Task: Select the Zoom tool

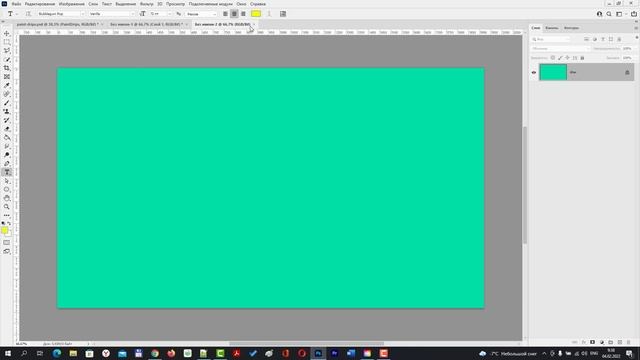Action: [x=7, y=207]
